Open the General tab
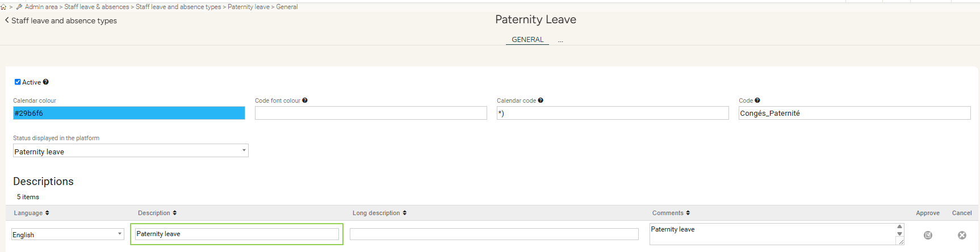Viewport: 980px width, 252px height. 527,40
